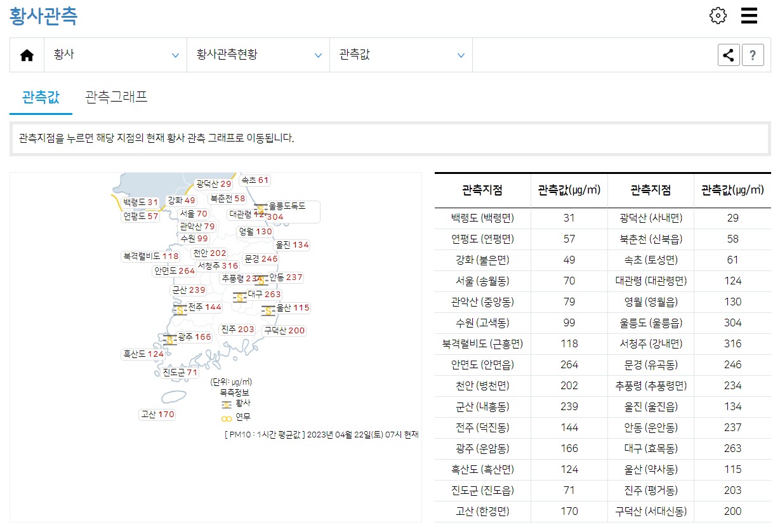
Task: Open the settings gear icon
Action: pyautogui.click(x=718, y=16)
